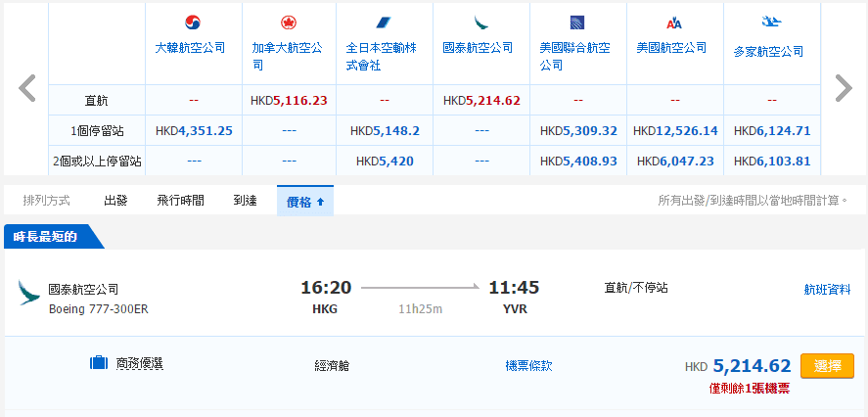Image resolution: width=868 pixels, height=417 pixels.
Task: Click the United Airlines globe logo
Action: click(577, 23)
